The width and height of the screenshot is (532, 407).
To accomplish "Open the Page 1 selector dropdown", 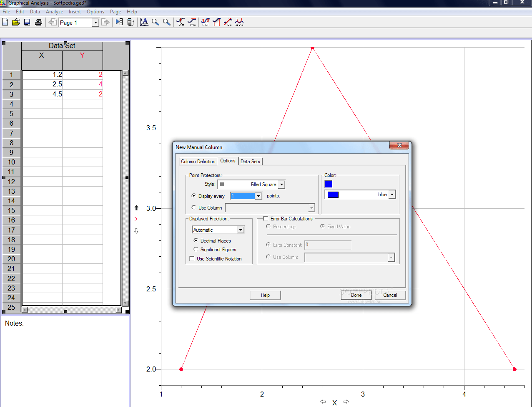I will (x=96, y=22).
